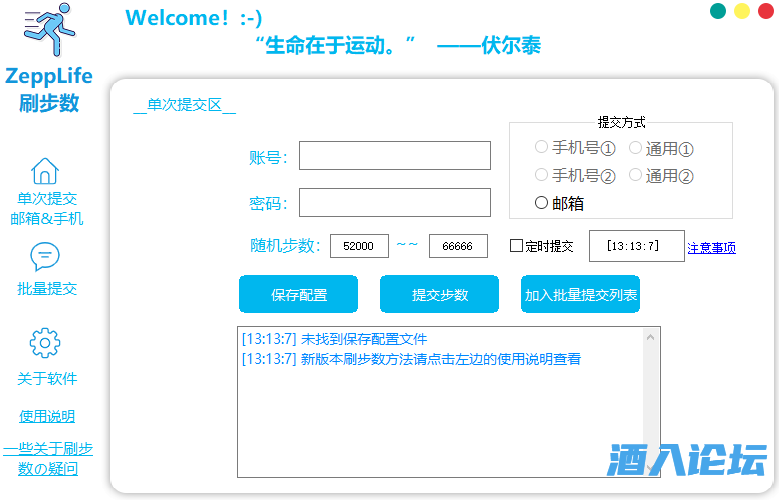The height and width of the screenshot is (502, 781).
Task: Enable the 定时提交 checkbox
Action: tap(517, 246)
